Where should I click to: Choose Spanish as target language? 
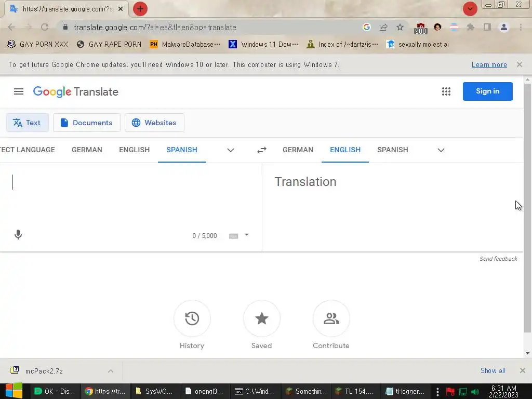pyautogui.click(x=393, y=150)
